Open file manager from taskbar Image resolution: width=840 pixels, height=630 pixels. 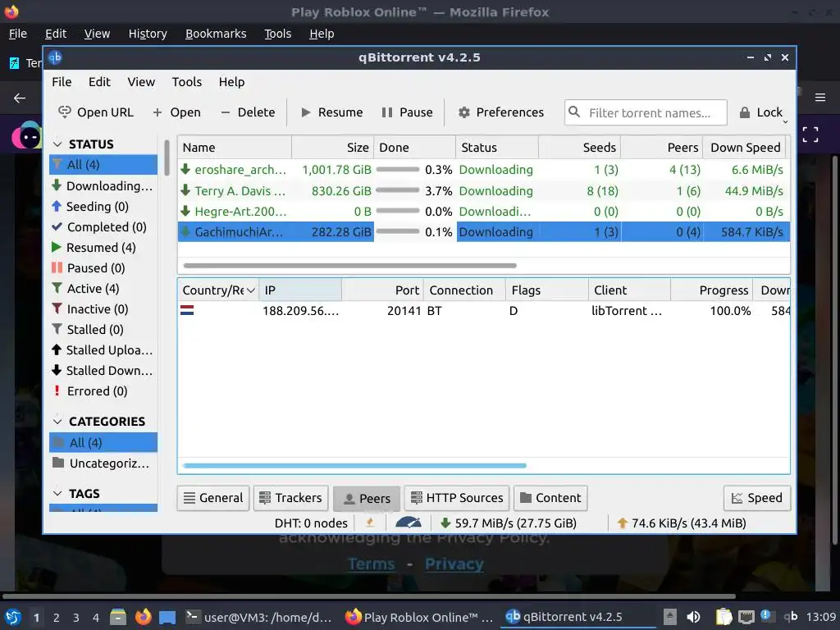point(118,617)
